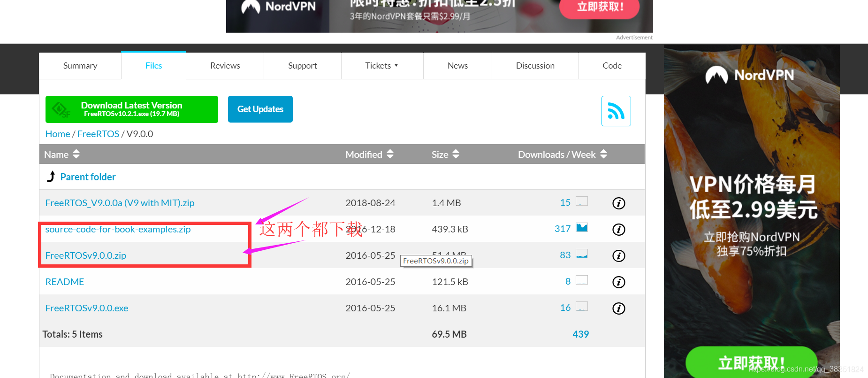
Task: Expand the Tickets dropdown tab
Action: pyautogui.click(x=382, y=66)
